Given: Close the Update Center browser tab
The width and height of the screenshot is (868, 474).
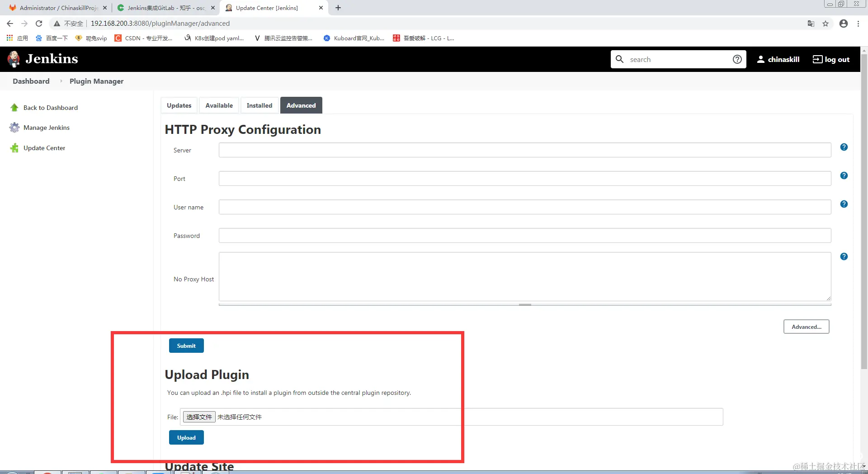Looking at the screenshot, I should [x=321, y=8].
